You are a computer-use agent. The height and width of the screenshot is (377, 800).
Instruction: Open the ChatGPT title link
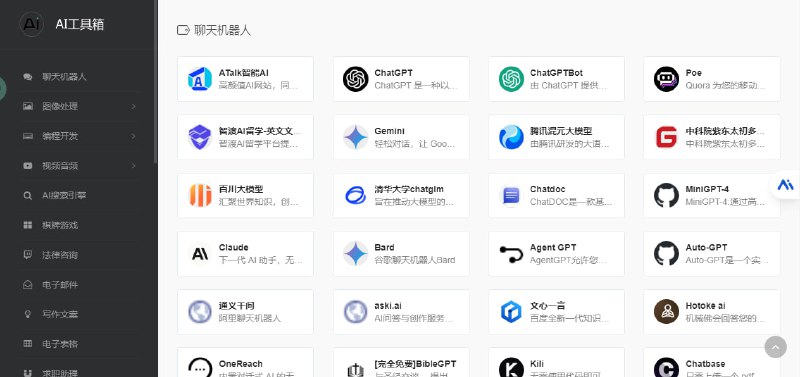(393, 73)
